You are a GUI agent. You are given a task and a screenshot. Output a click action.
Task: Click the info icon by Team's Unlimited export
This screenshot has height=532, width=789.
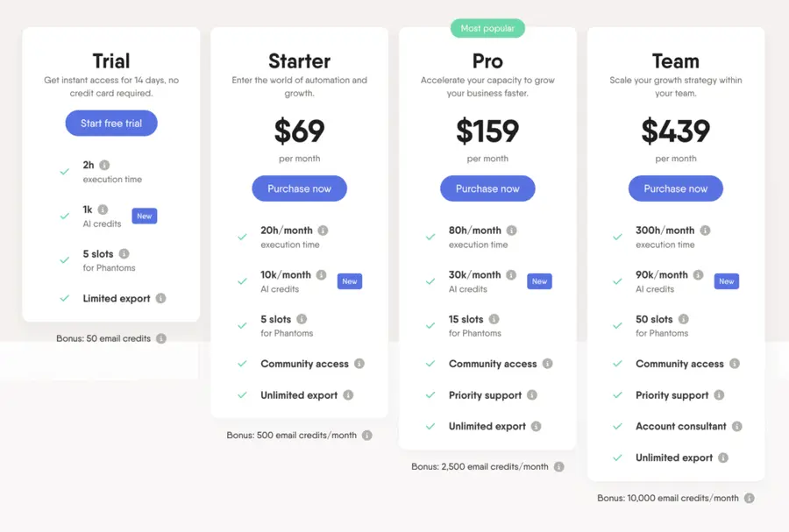click(x=721, y=458)
